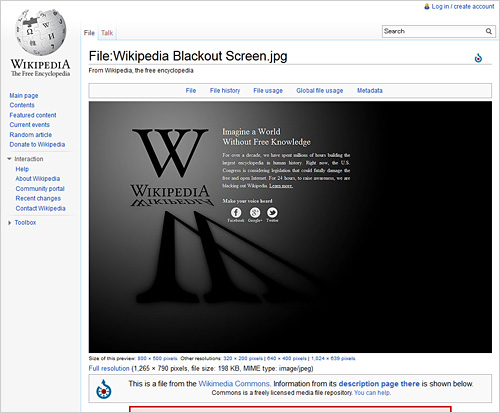The width and height of the screenshot is (500, 413).
Task: Expand the Toolbox sidebar section
Action: (9, 223)
